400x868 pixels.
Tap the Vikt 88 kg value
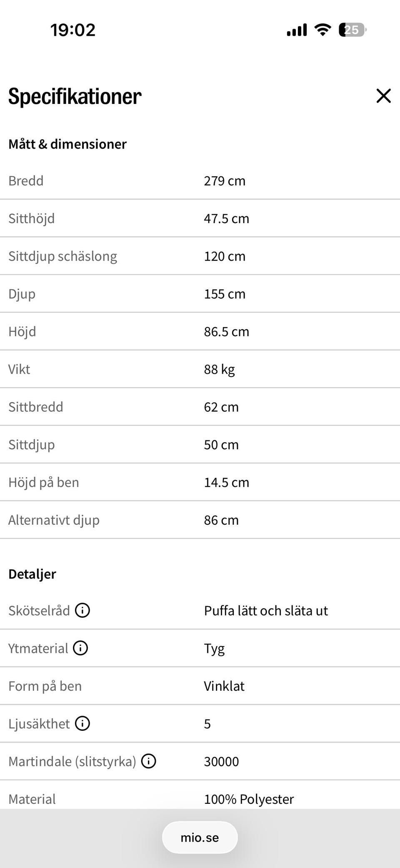[x=220, y=369]
